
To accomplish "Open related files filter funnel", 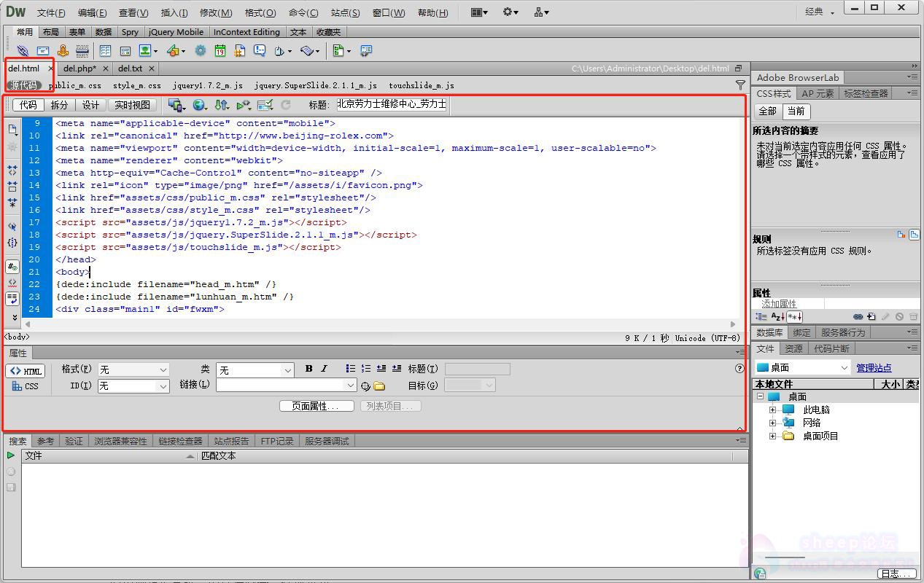I will [x=741, y=85].
